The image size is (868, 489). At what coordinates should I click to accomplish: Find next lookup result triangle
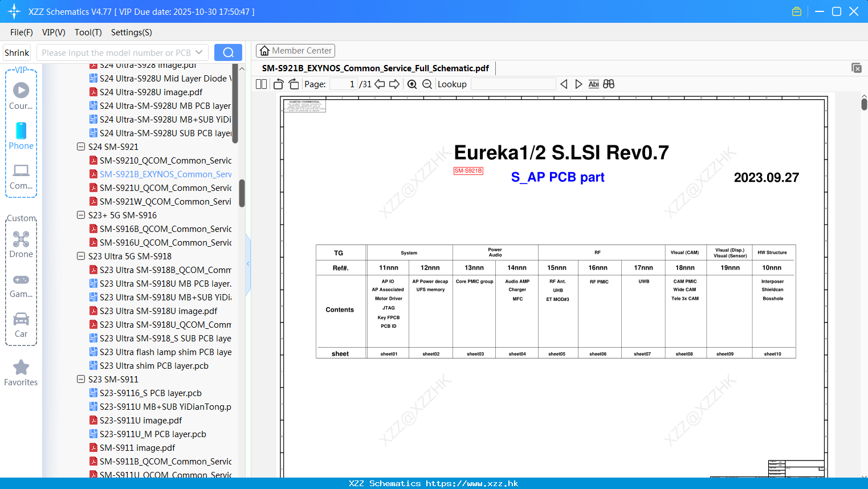(578, 84)
